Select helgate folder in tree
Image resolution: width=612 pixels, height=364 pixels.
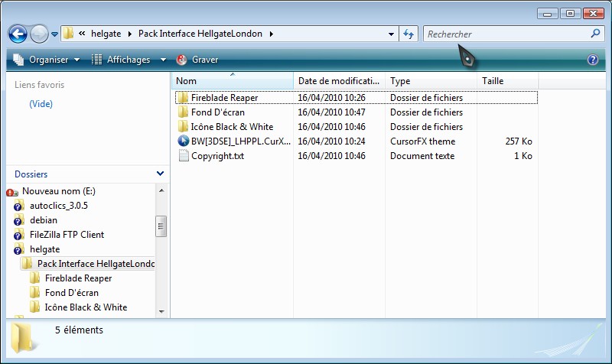tap(44, 249)
